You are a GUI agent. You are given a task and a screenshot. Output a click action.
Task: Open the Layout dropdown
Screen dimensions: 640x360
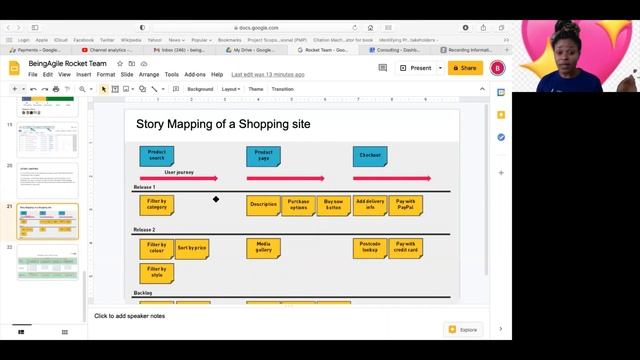pos(231,89)
